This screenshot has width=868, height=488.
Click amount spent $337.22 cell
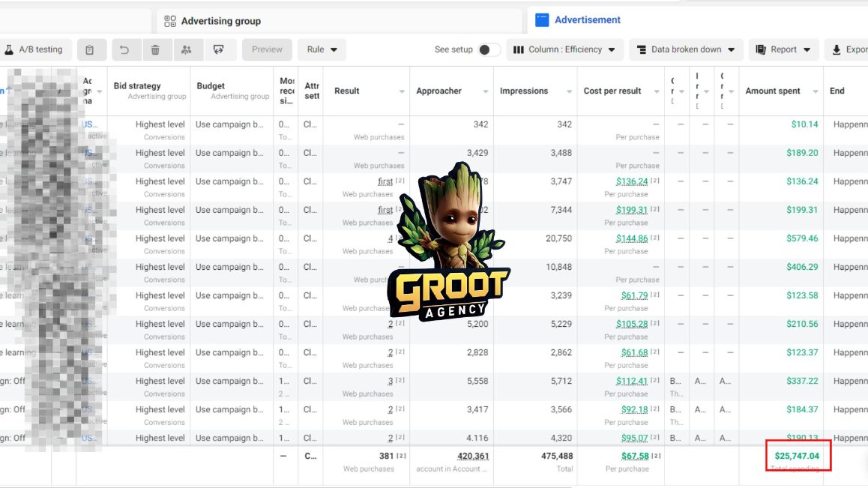tap(802, 381)
